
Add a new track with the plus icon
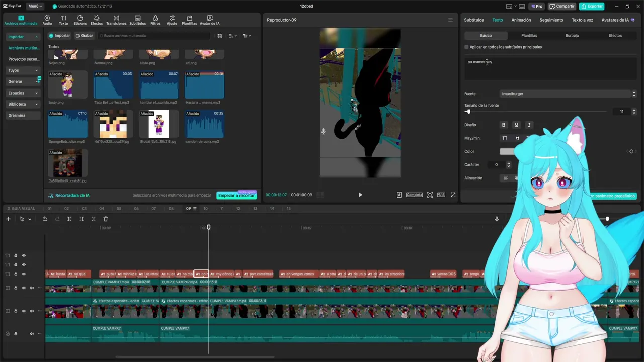[8, 219]
